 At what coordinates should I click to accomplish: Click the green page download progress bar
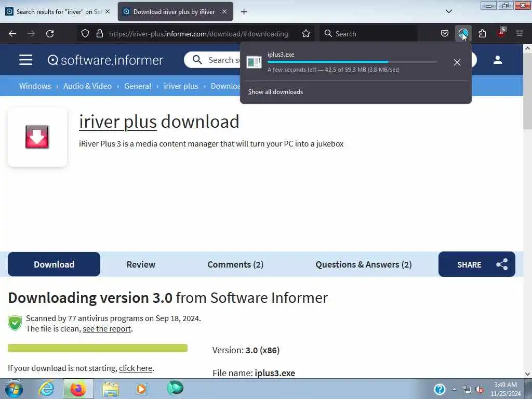(98, 348)
